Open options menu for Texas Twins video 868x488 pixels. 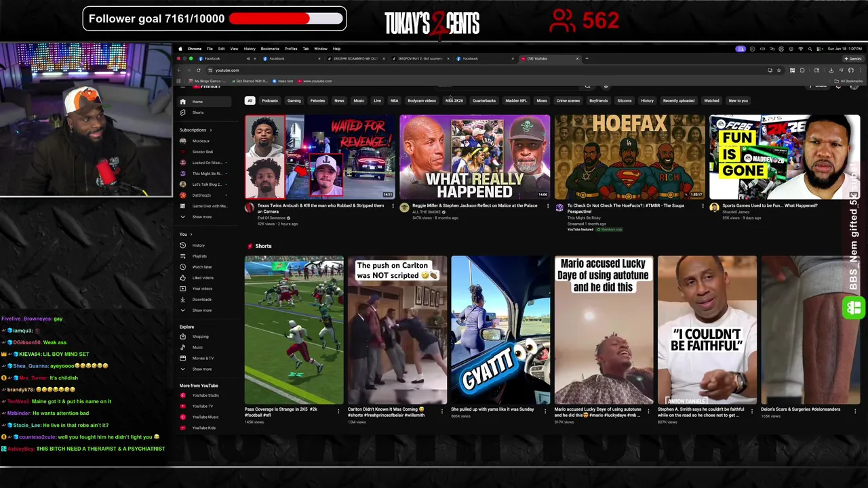click(393, 206)
